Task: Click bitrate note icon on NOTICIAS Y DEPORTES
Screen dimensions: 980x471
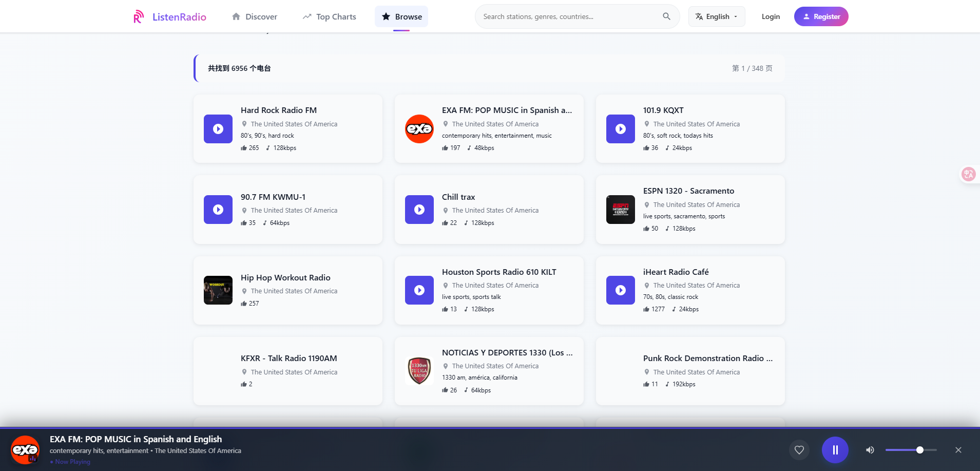Action: pyautogui.click(x=466, y=390)
